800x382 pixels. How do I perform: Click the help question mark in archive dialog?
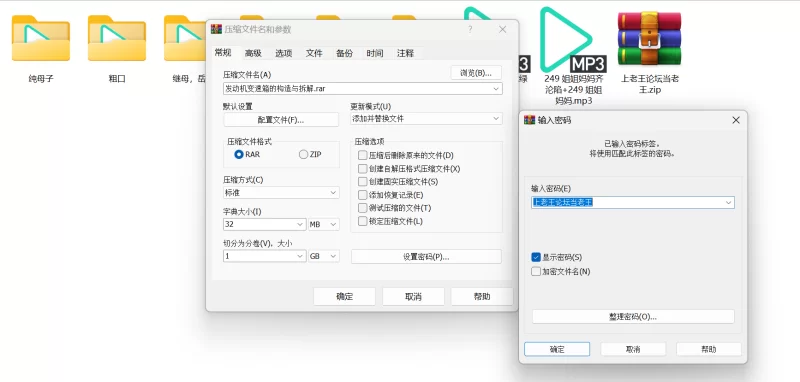point(470,30)
